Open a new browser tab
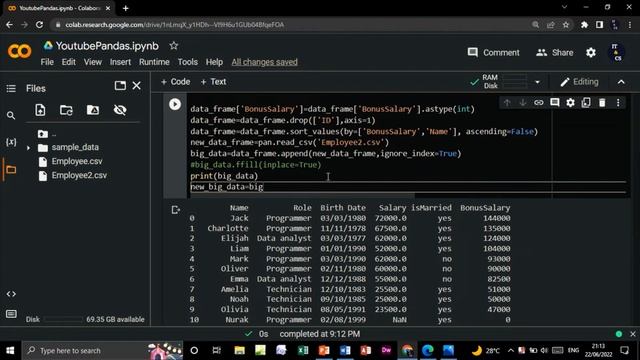This screenshot has width=640, height=360. pos(125,8)
